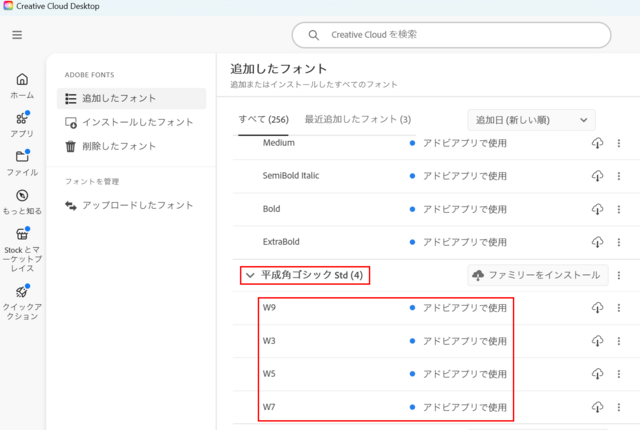Viewport: 640px width, 430px height.
Task: Install the W5 font via cloud icon
Action: (x=597, y=374)
